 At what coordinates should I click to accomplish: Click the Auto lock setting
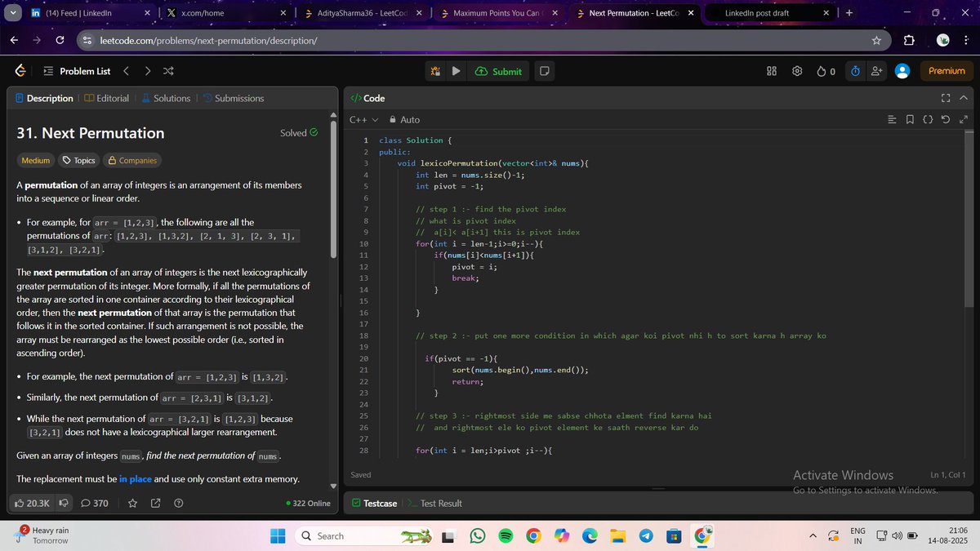point(404,119)
